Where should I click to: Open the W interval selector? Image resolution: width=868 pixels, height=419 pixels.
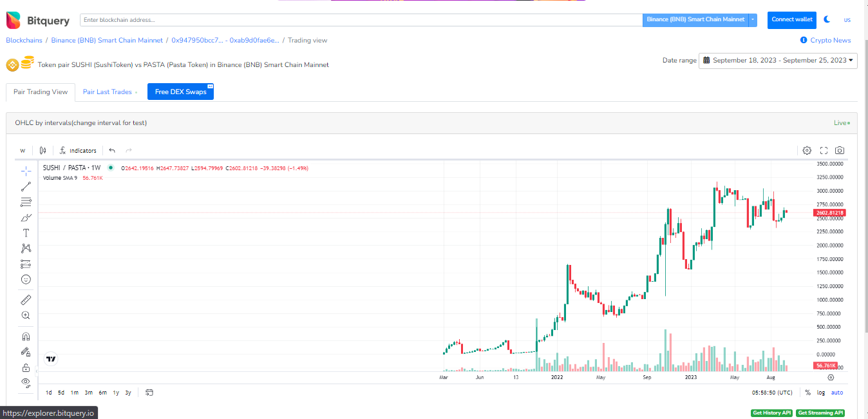[x=23, y=150]
